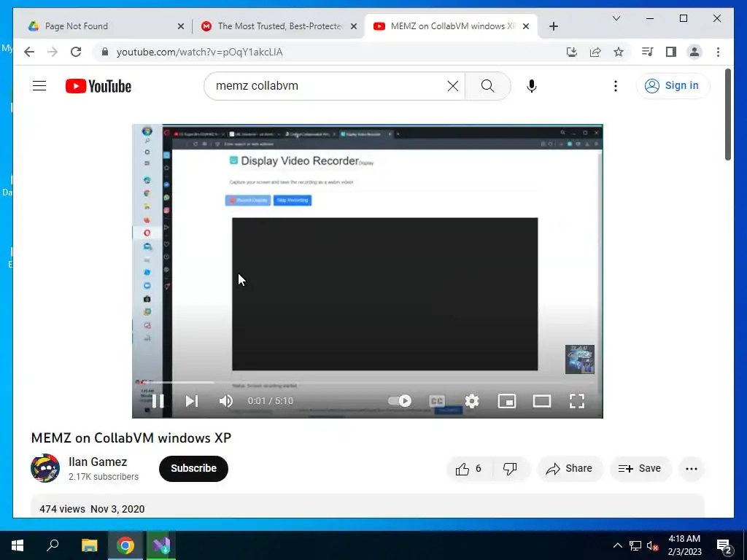Enter full screen video mode
The image size is (747, 560).
(576, 401)
